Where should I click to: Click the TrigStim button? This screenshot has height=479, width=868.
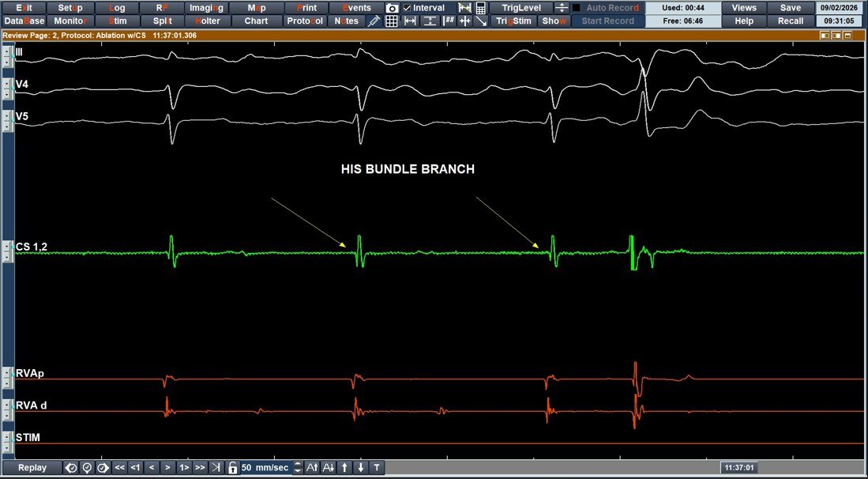click(x=513, y=21)
